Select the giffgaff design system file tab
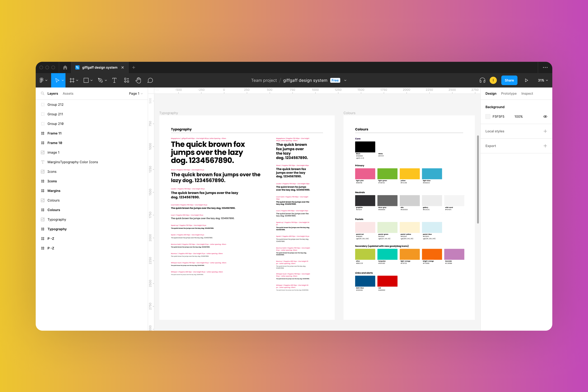The width and height of the screenshot is (588, 392). (x=100, y=67)
